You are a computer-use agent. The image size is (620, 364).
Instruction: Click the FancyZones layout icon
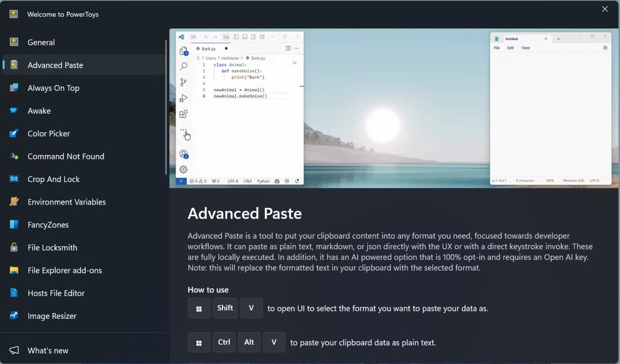(x=14, y=225)
